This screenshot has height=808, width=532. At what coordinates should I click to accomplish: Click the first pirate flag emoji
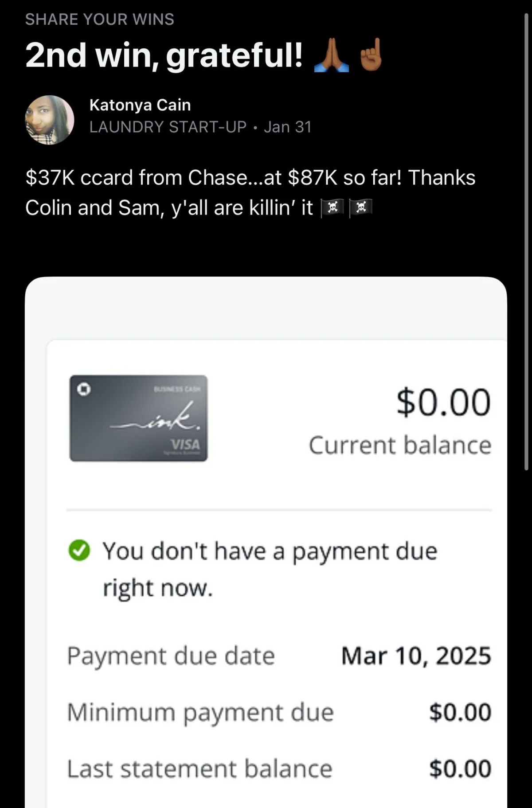click(332, 207)
